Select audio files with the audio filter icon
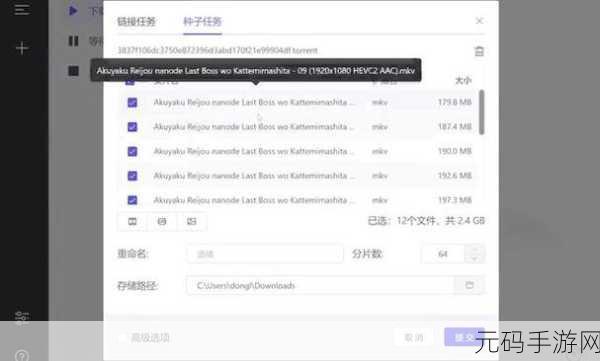Viewport: 600px width, 361px height. pyautogui.click(x=162, y=221)
